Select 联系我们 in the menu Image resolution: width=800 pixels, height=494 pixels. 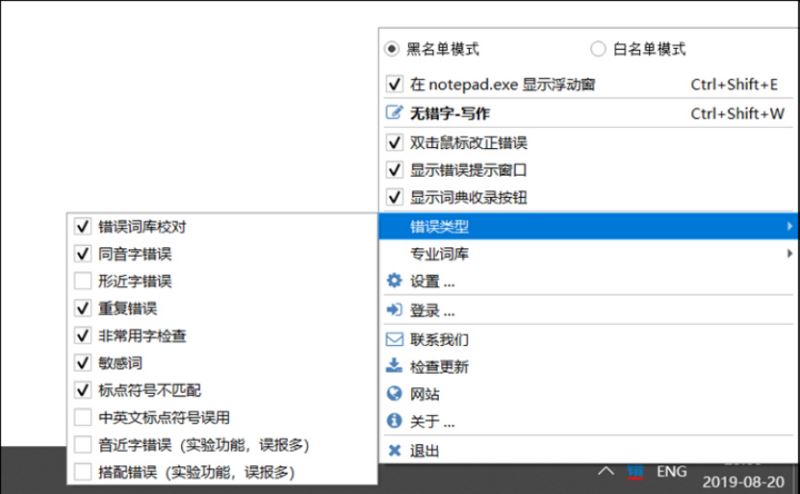(x=587, y=339)
